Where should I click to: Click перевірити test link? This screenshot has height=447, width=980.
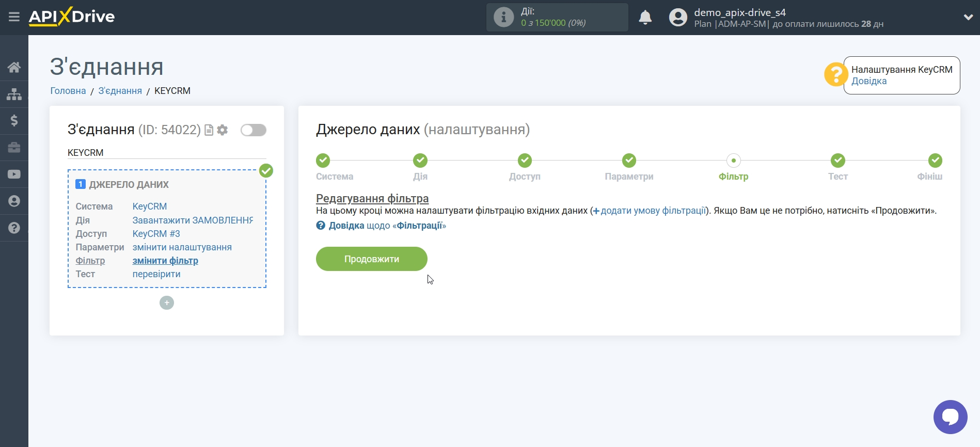point(156,274)
